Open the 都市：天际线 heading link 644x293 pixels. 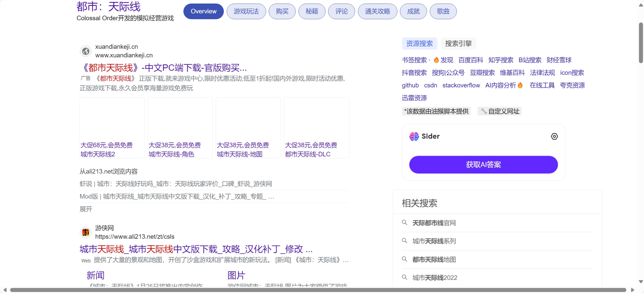coord(109,6)
